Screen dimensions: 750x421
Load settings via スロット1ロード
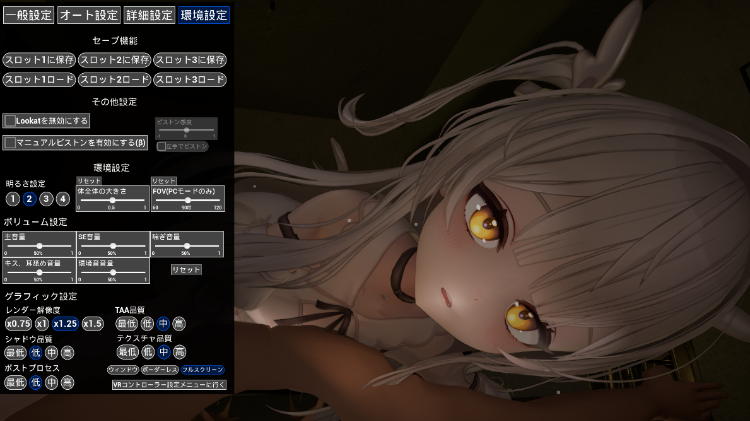tap(39, 79)
